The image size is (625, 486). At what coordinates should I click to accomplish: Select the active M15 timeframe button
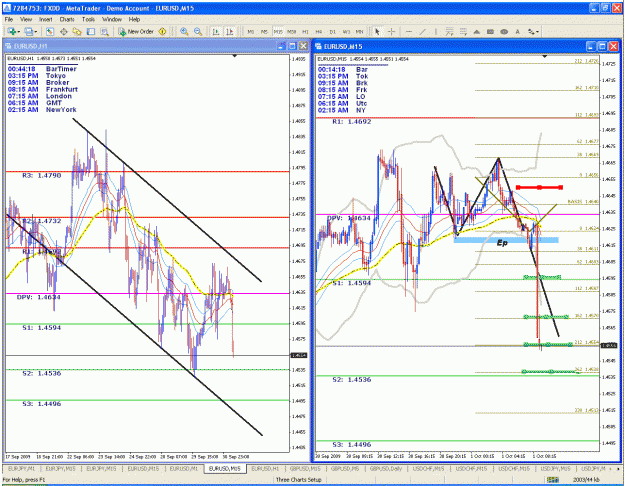coord(278,31)
